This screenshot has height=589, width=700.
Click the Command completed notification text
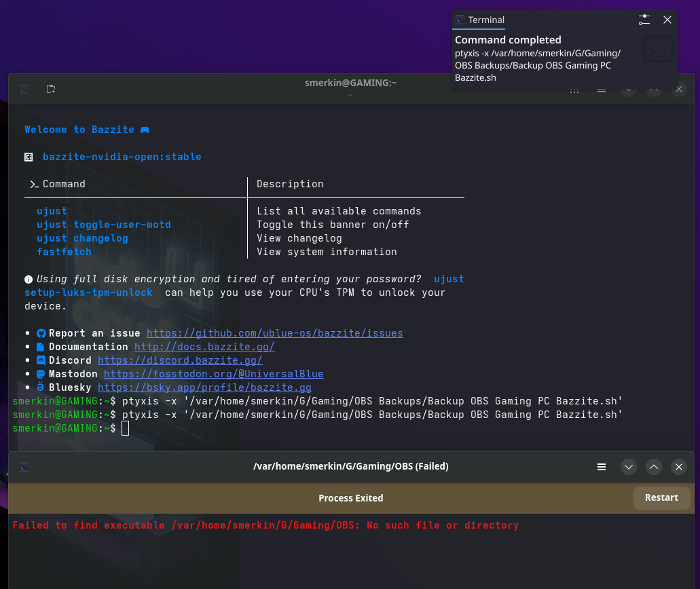click(x=508, y=40)
